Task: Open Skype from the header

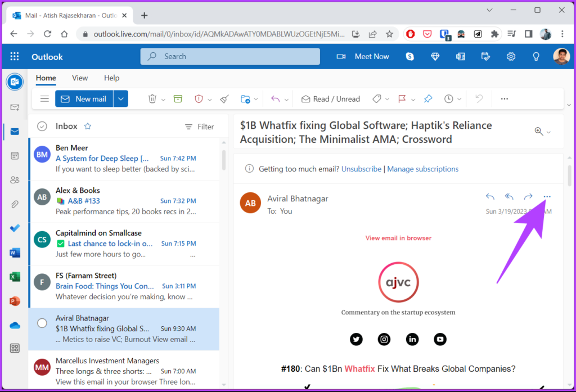Action: pos(409,57)
